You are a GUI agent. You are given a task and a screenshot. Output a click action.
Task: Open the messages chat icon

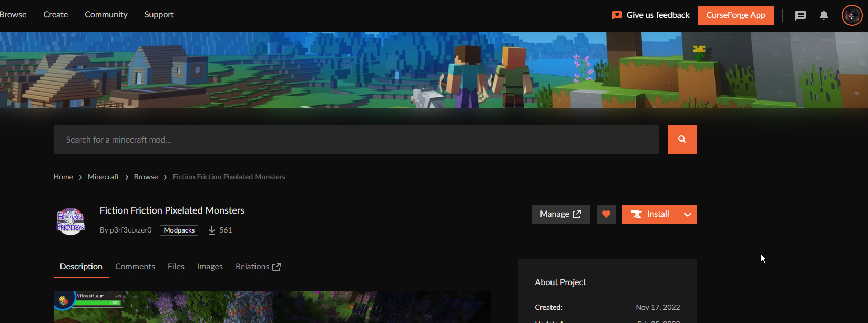pos(800,15)
